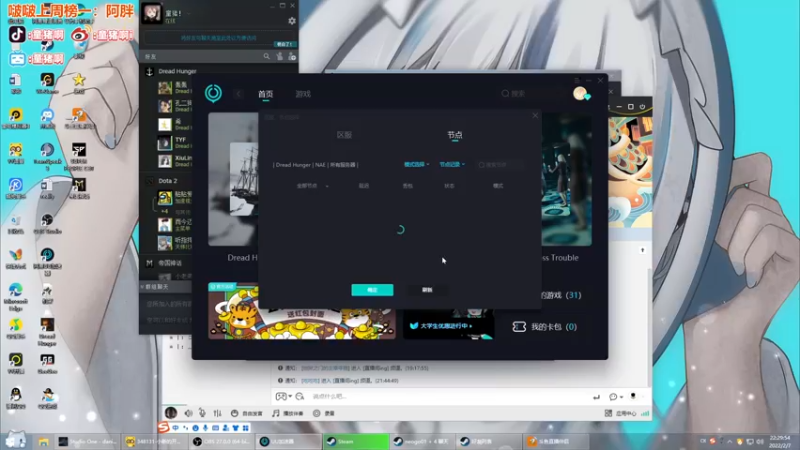This screenshot has width=800, height=450.
Task: Click the UU accelerator logo icon
Action: [x=213, y=93]
